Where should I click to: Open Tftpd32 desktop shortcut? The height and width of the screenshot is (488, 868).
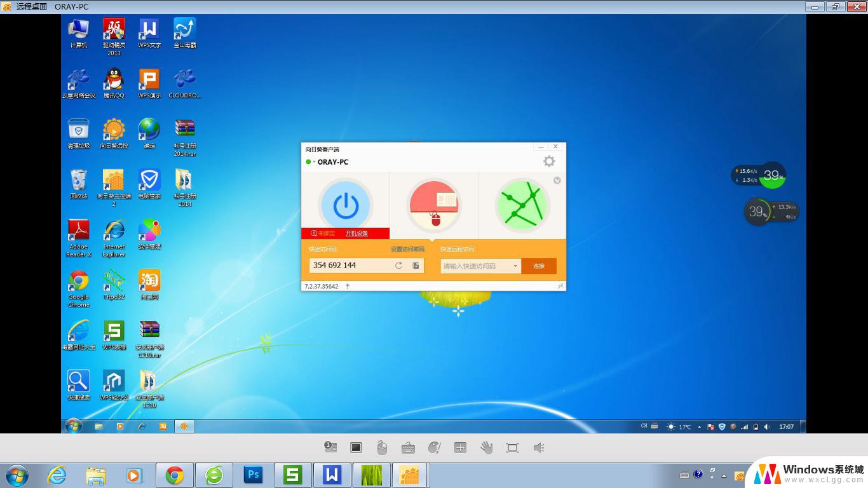tap(114, 285)
